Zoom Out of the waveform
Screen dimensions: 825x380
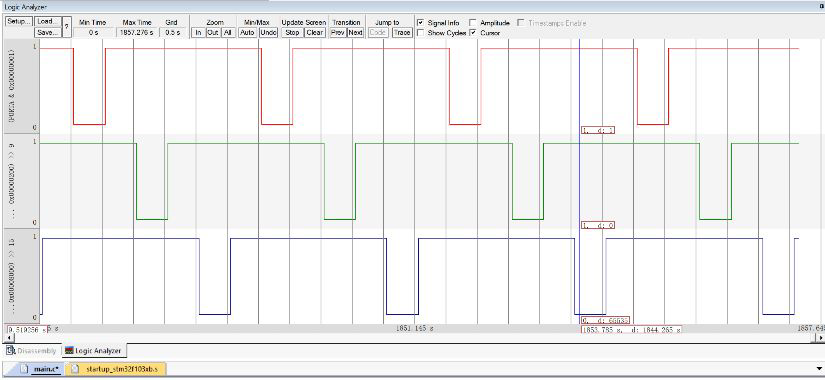pos(213,32)
